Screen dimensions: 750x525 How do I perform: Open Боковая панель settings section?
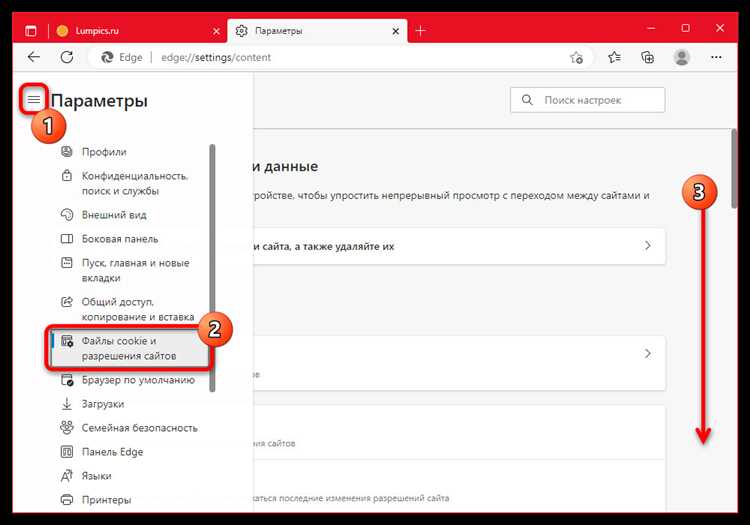pyautogui.click(x=120, y=239)
